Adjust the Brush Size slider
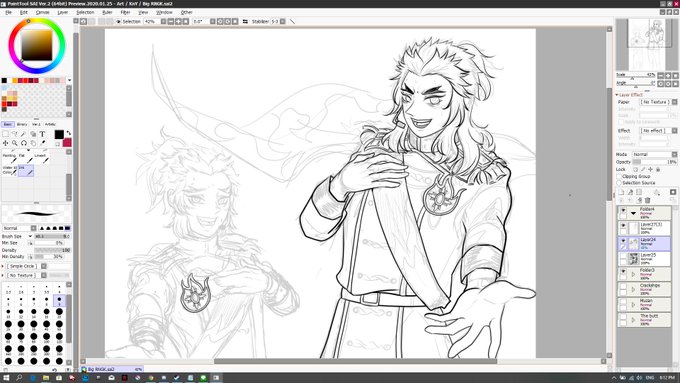Screen dimensions: 680x383 (x=52, y=236)
